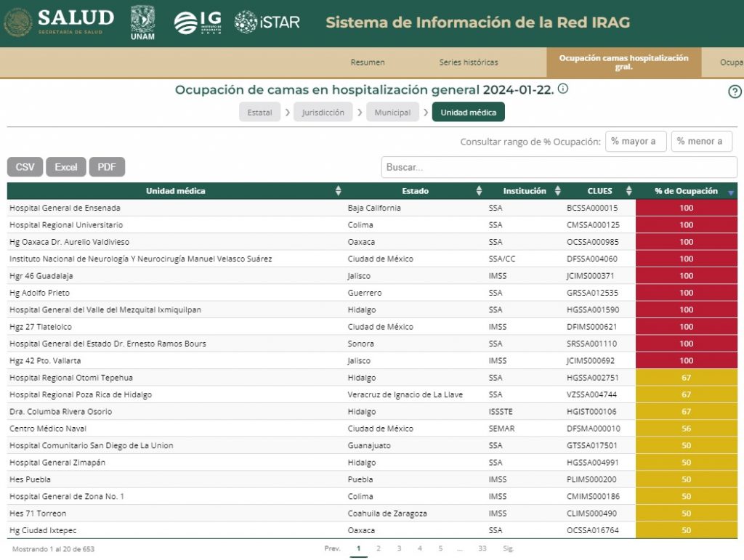The width and height of the screenshot is (744, 560).
Task: Sort table by CLUES column
Action: pos(628,191)
